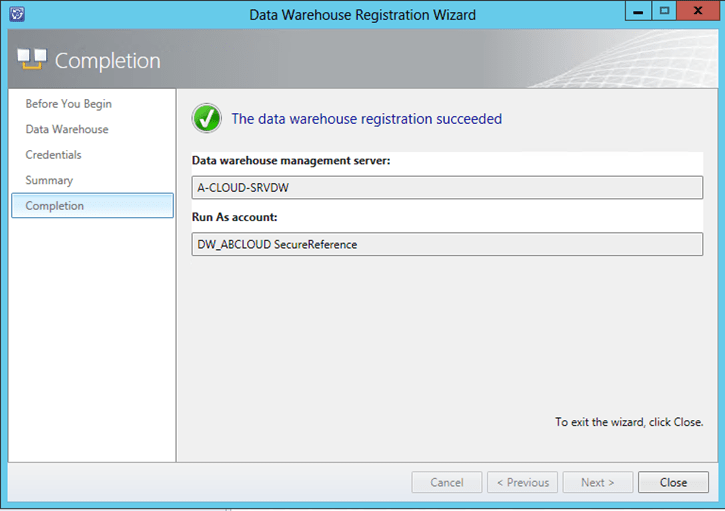Click the Previous button

pos(522,482)
